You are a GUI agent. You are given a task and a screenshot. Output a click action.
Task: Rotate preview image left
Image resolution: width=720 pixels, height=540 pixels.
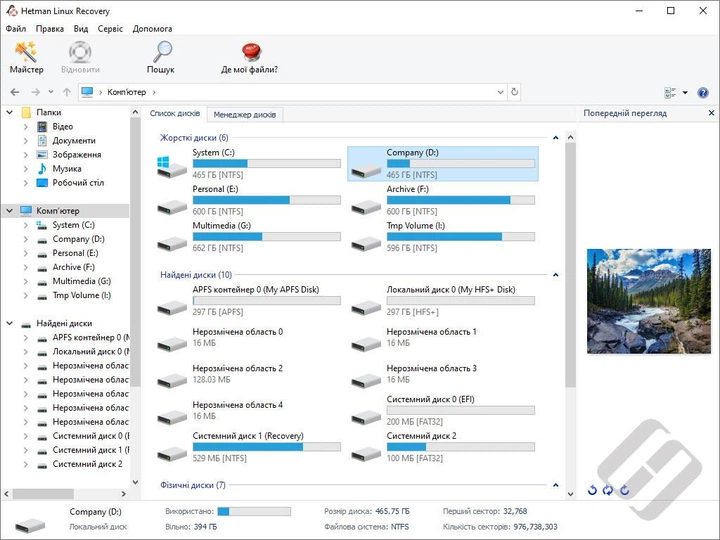592,490
